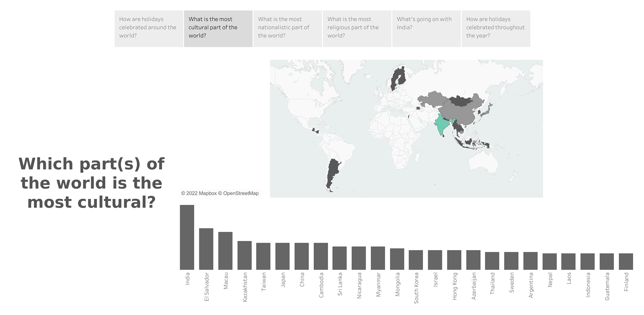Click the Argentina bar

pyautogui.click(x=530, y=261)
